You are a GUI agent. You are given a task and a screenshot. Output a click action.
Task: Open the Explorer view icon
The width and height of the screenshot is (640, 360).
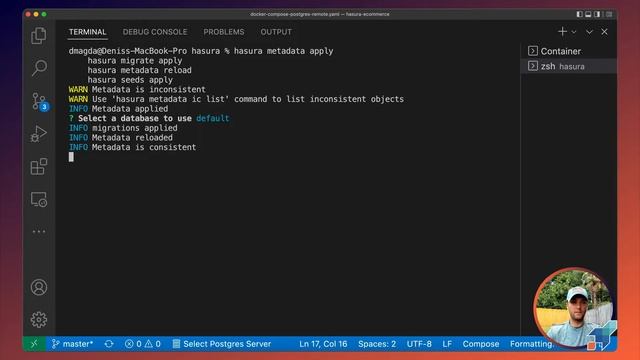pyautogui.click(x=39, y=36)
